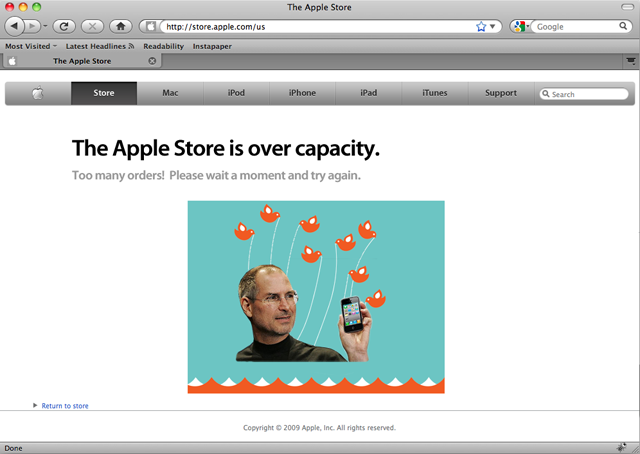Open the iPod navigation tab
640x454 pixels.
[x=236, y=93]
